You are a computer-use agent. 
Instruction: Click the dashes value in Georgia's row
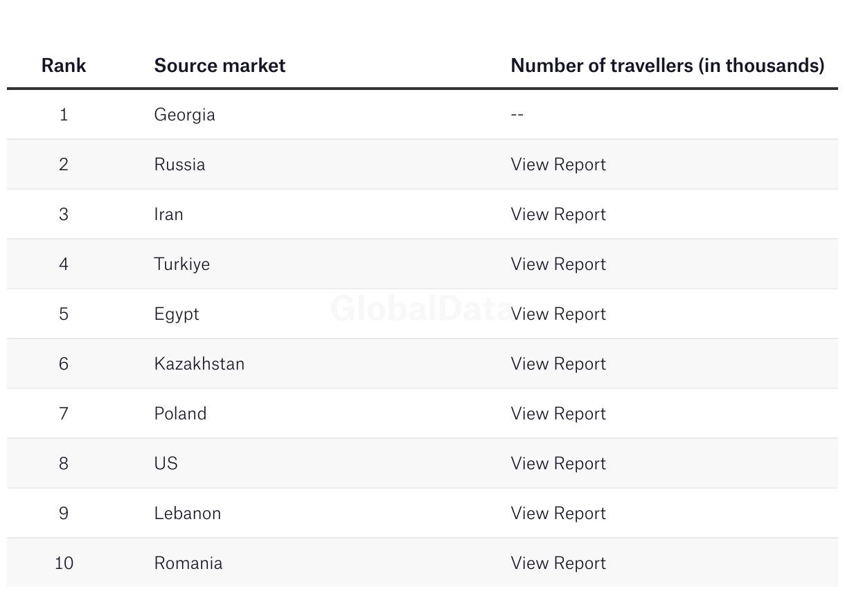tap(517, 114)
